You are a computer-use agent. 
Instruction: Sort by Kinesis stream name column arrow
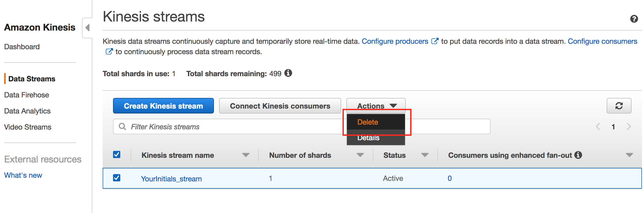point(246,155)
